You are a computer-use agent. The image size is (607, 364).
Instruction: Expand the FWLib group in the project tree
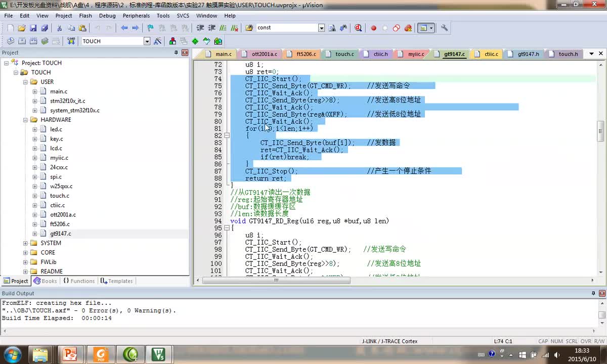25,262
